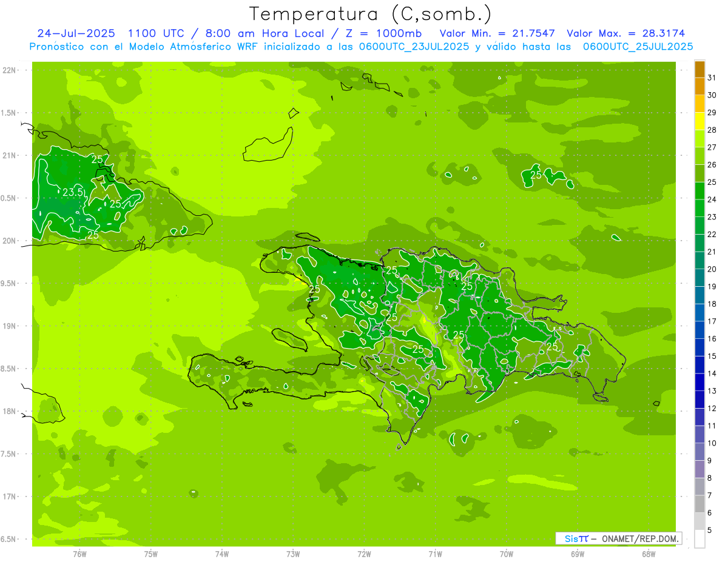Select the dark orange swatch above label 31
Image resolution: width=728 pixels, height=562 pixels.
click(x=699, y=69)
